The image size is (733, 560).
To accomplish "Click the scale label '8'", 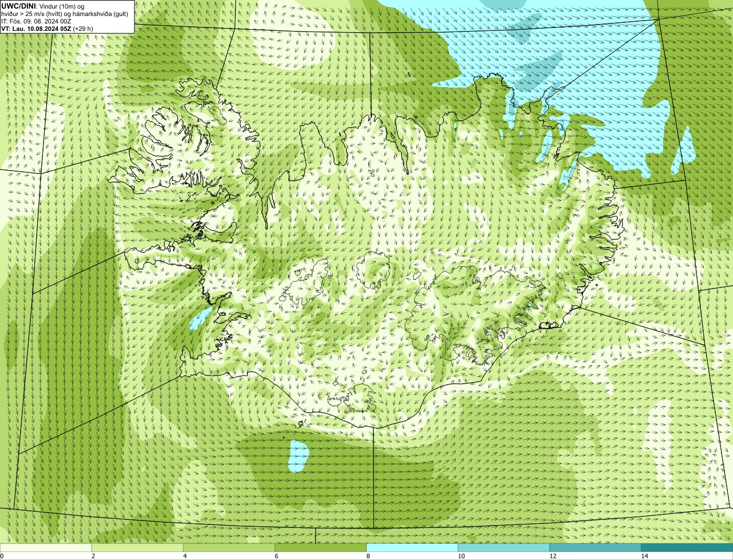I will [368, 556].
